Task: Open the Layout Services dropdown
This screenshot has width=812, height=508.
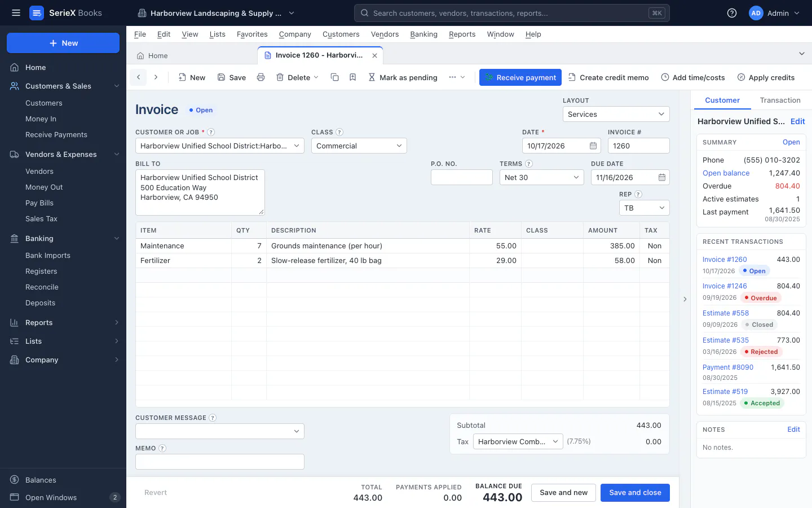Action: click(x=616, y=114)
